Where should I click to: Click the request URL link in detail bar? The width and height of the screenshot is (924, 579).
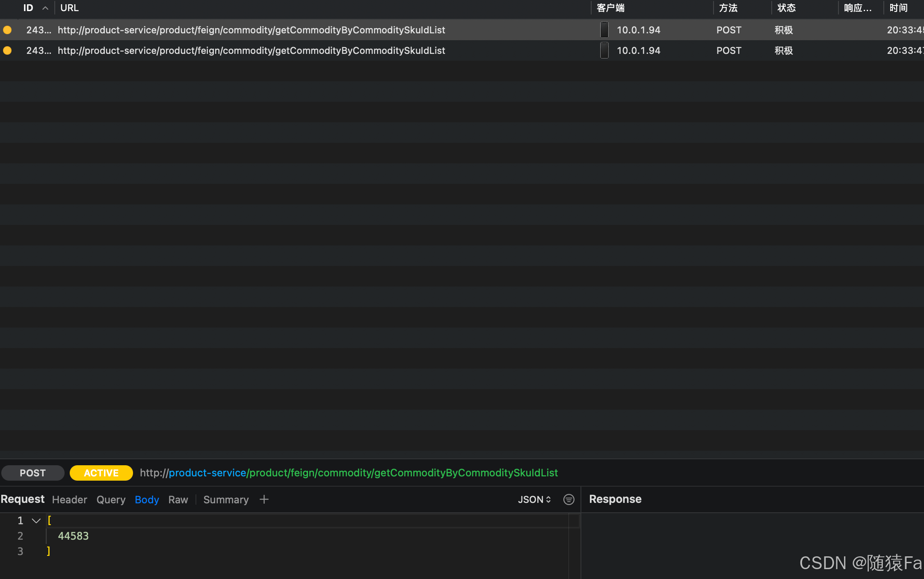349,473
